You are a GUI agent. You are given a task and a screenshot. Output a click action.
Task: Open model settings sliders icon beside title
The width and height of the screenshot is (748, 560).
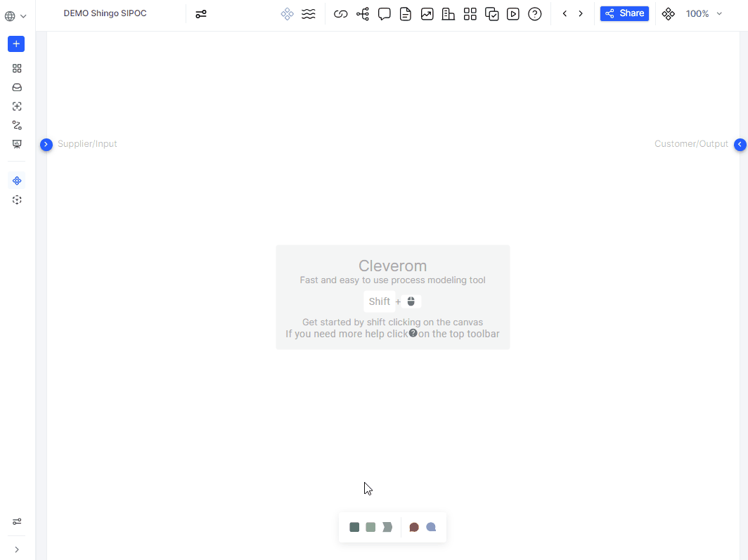(x=201, y=14)
